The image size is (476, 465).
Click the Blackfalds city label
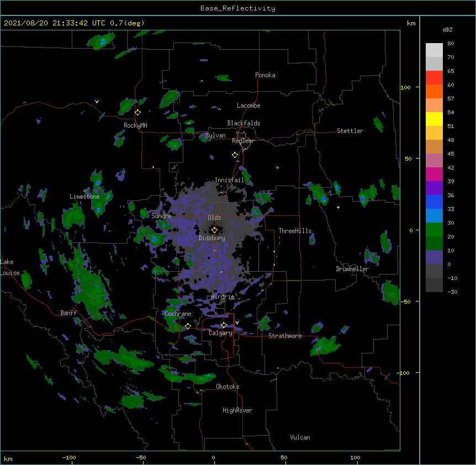point(244,123)
